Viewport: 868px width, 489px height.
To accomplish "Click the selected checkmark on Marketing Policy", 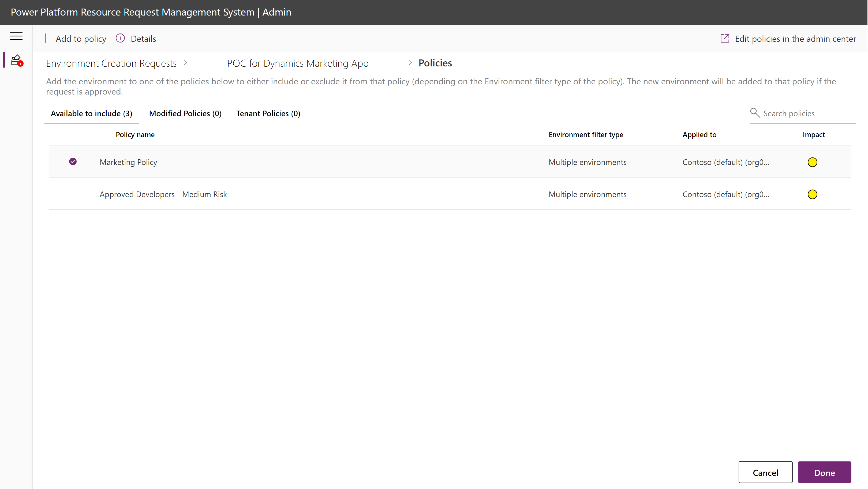I will click(x=73, y=161).
